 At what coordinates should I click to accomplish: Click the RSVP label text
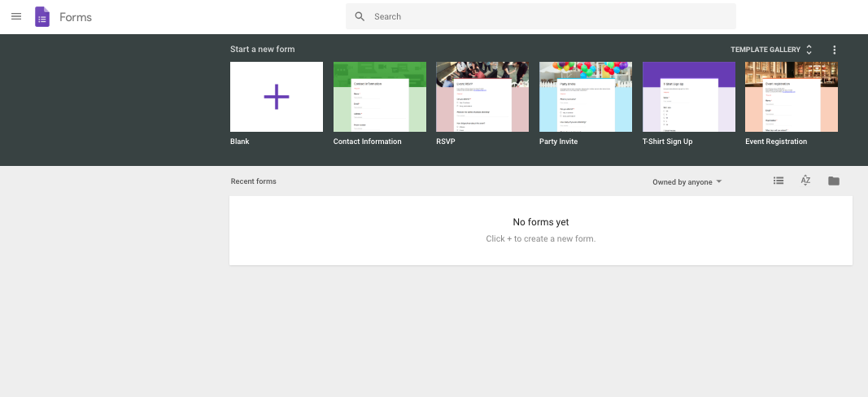[x=446, y=142]
